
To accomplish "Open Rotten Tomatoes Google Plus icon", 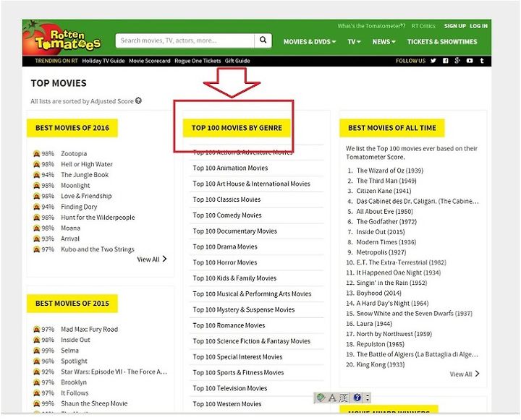I will pyautogui.click(x=457, y=61).
